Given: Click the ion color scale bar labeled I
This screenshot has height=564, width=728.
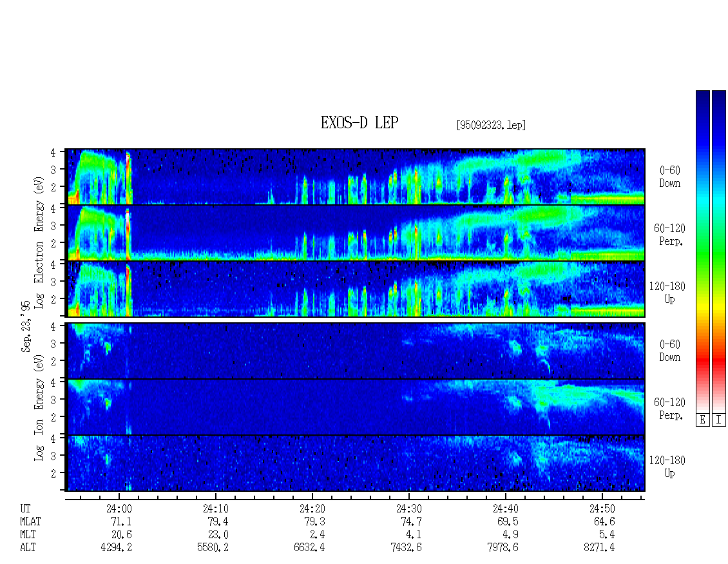Looking at the screenshot, I should click(x=719, y=251).
